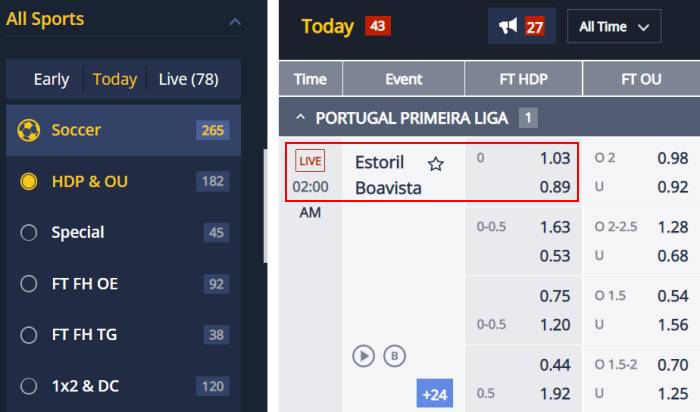Open the All Time dropdown
The height and width of the screenshot is (412, 700).
point(614,27)
